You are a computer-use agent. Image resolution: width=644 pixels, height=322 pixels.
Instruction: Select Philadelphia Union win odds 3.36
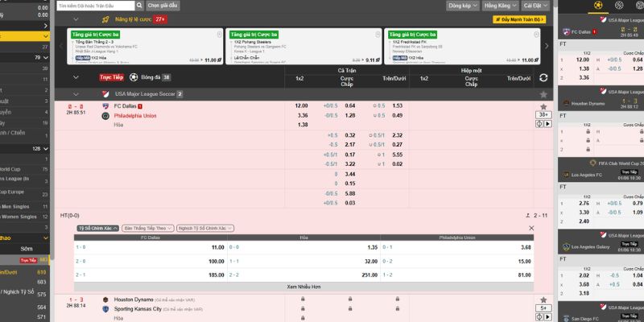click(303, 115)
